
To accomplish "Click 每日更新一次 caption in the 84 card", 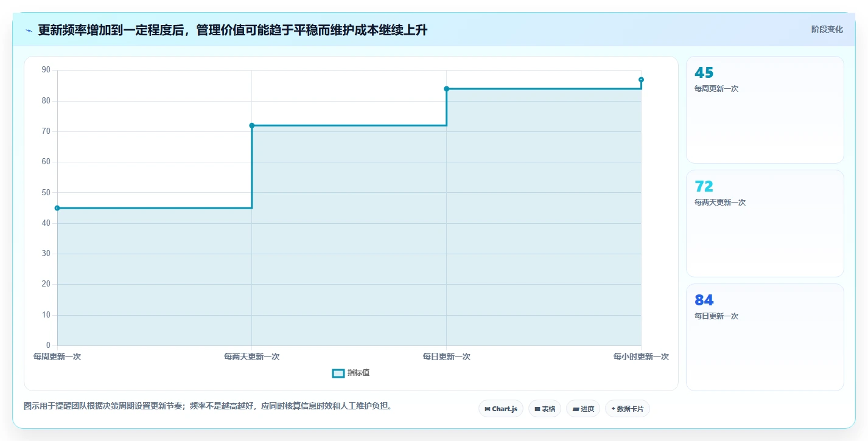I will [716, 316].
